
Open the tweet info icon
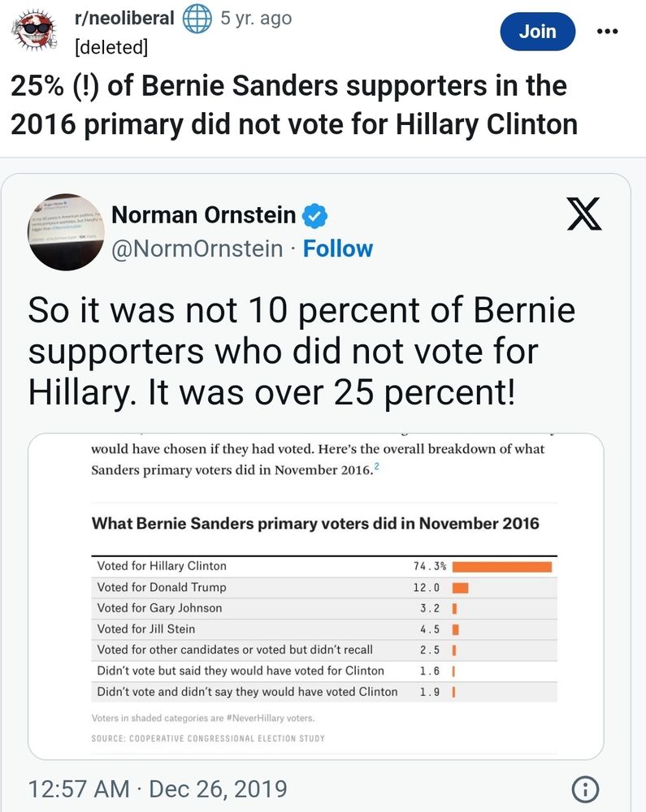(x=585, y=790)
